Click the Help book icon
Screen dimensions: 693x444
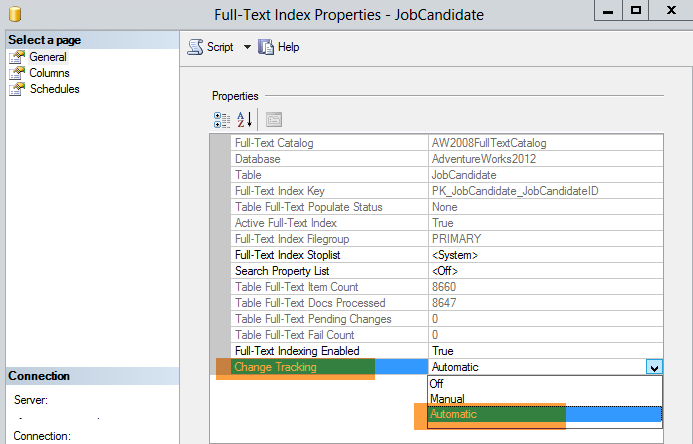click(266, 47)
